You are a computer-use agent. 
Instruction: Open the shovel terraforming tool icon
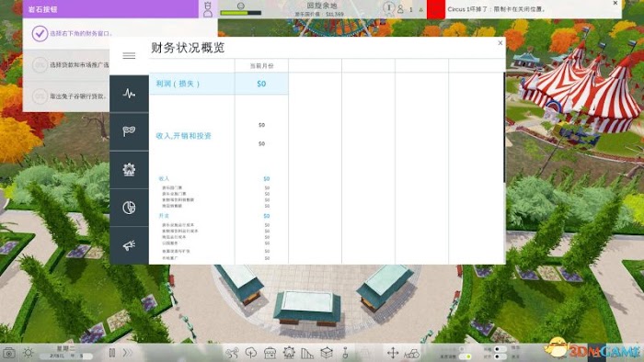pyautogui.click(x=345, y=353)
